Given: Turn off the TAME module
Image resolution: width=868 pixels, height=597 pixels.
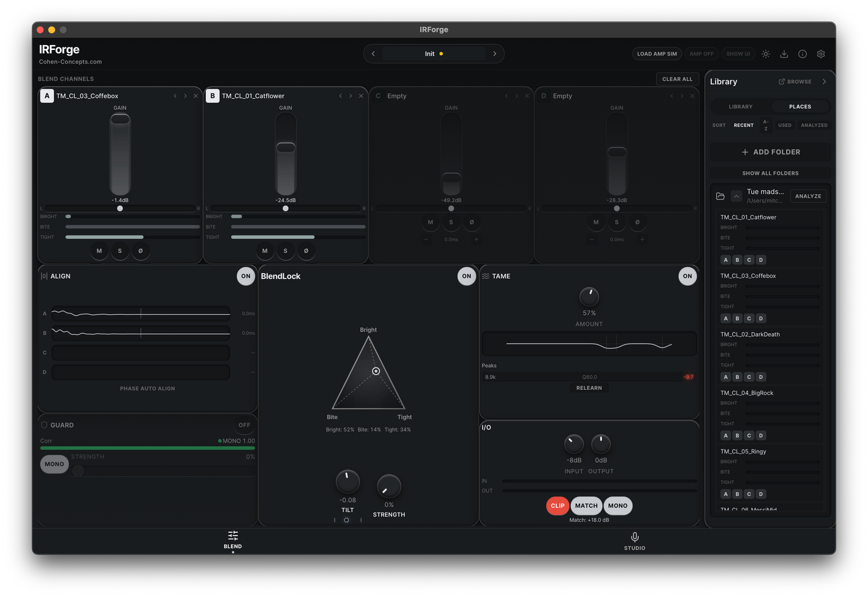Looking at the screenshot, I should (687, 277).
